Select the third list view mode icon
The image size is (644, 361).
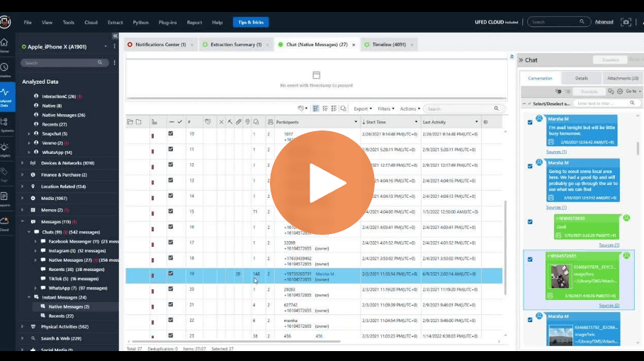pos(334,109)
